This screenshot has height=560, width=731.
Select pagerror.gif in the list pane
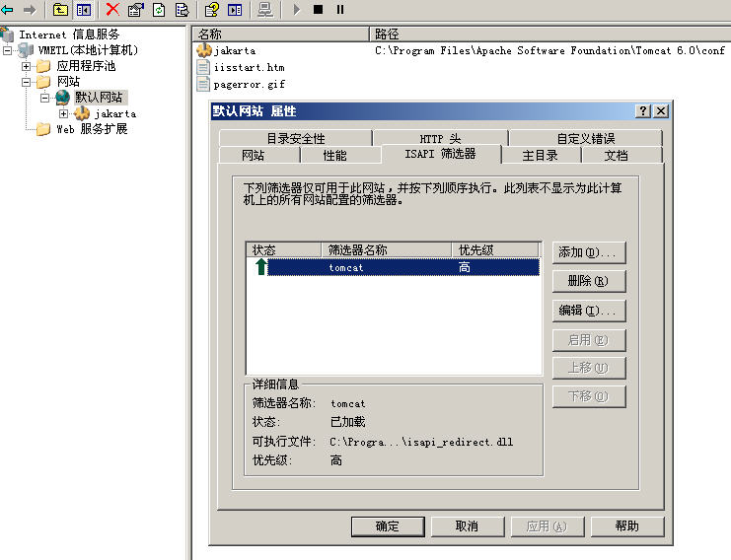pyautogui.click(x=250, y=85)
